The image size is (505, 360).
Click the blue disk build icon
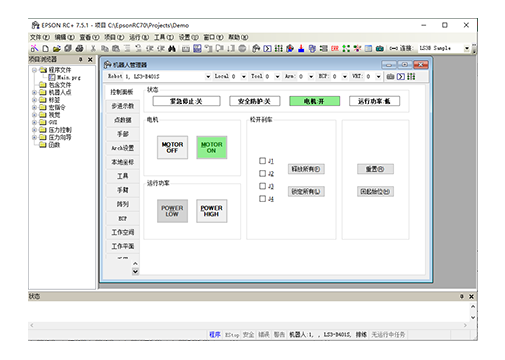(x=197, y=49)
